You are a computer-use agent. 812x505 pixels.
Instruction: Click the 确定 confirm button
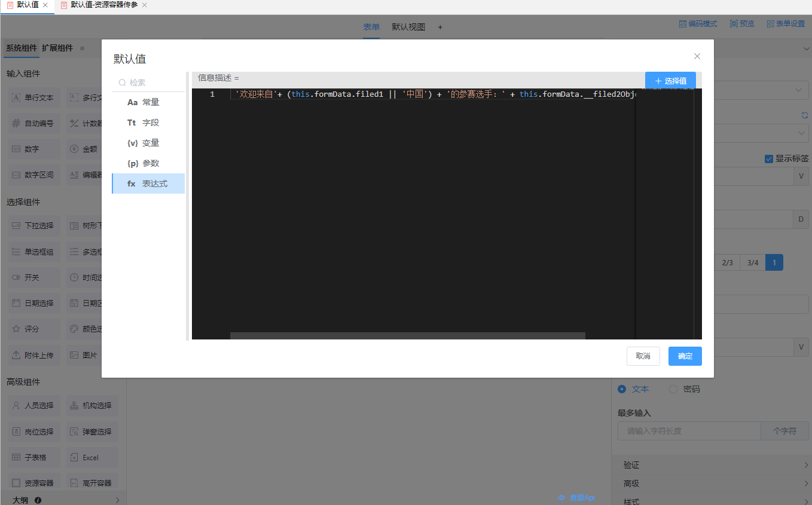(685, 356)
